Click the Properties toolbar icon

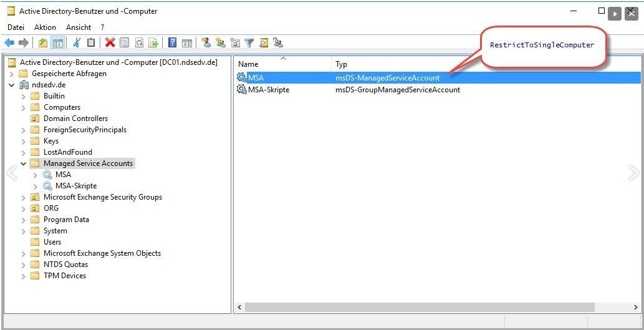pyautogui.click(x=125, y=42)
